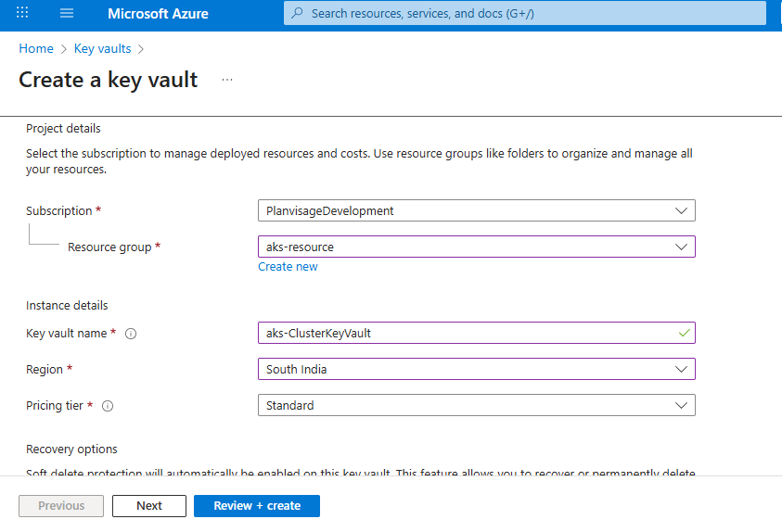Open the Pricing tier dropdown
The height and width of the screenshot is (532, 782).
point(476,405)
